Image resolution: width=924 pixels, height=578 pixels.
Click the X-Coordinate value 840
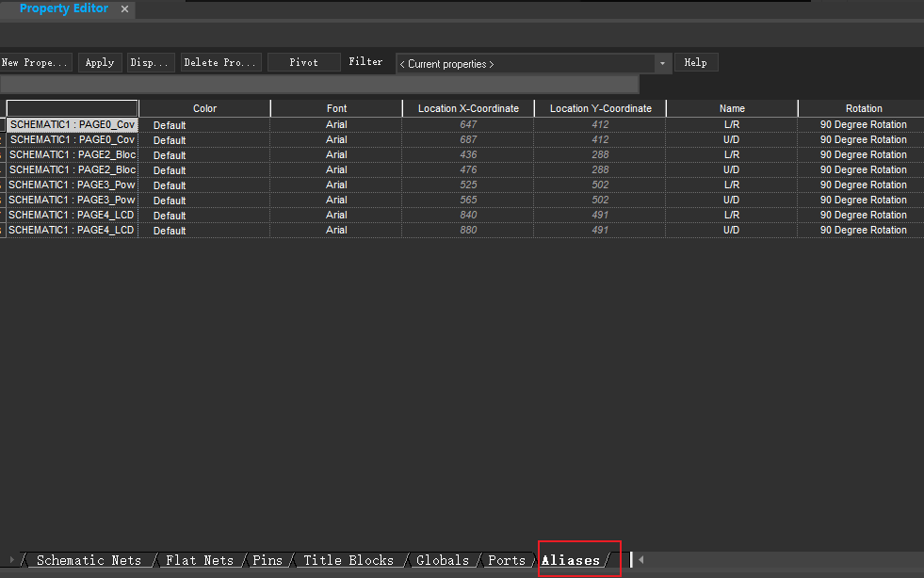click(468, 215)
